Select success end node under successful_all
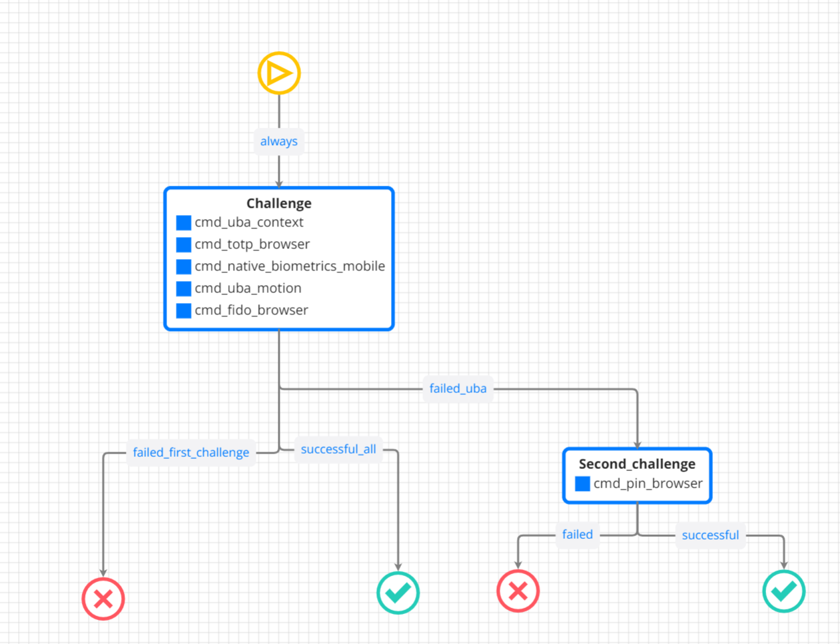This screenshot has width=840, height=644. pyautogui.click(x=398, y=593)
